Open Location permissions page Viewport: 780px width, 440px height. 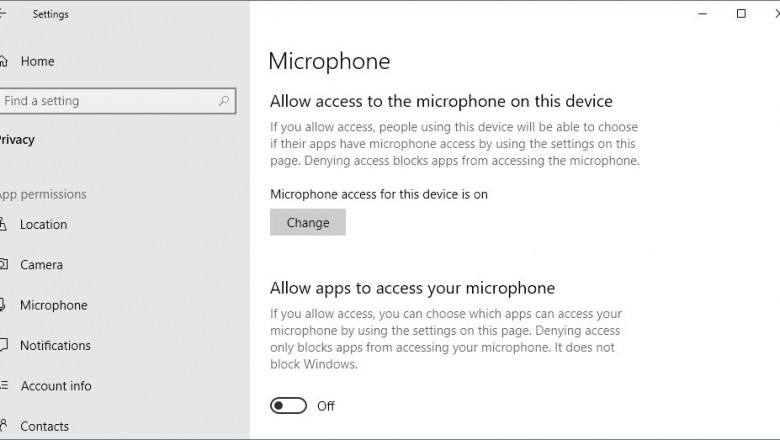(x=44, y=225)
